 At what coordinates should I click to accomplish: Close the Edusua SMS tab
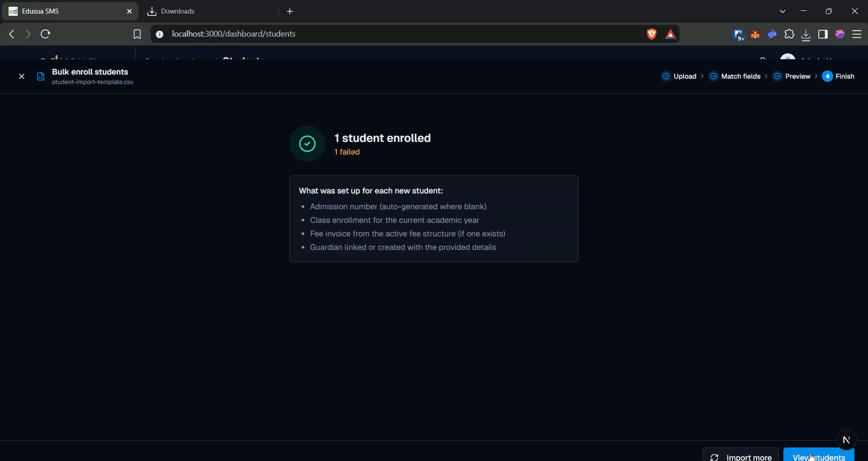(129, 11)
